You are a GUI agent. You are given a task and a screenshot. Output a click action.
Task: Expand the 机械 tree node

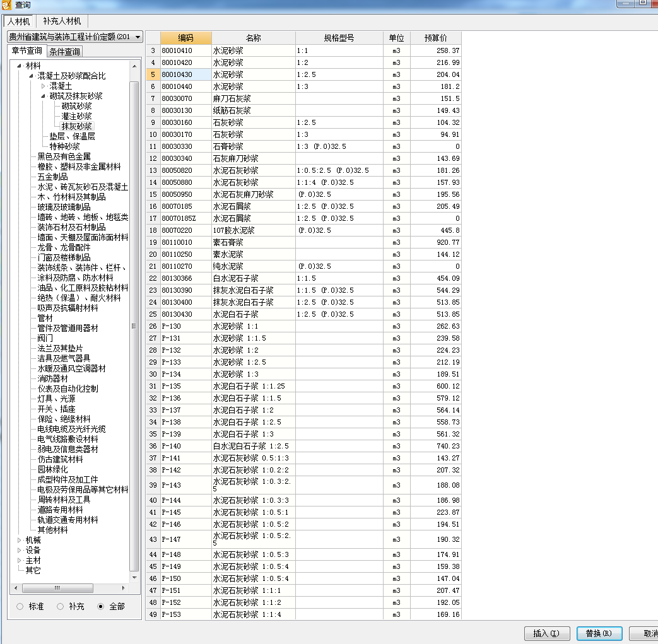point(19,540)
